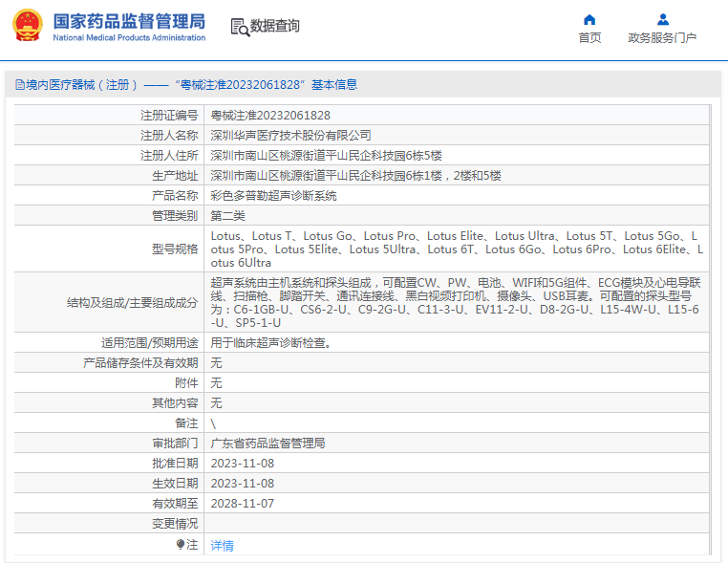Image resolution: width=728 pixels, height=563 pixels.
Task: Click registrant address ending in 6栋5楼
Action: pyautogui.click(x=326, y=155)
